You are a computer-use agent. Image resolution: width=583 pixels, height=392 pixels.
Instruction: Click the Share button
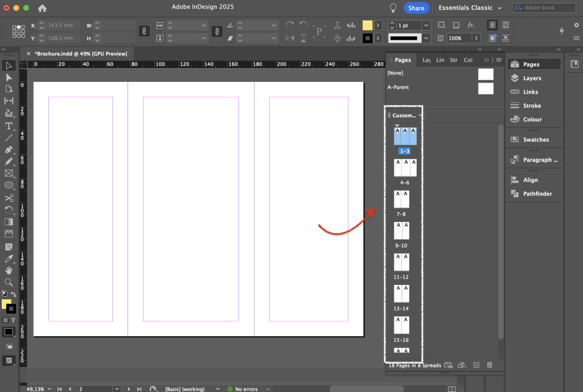tap(416, 8)
